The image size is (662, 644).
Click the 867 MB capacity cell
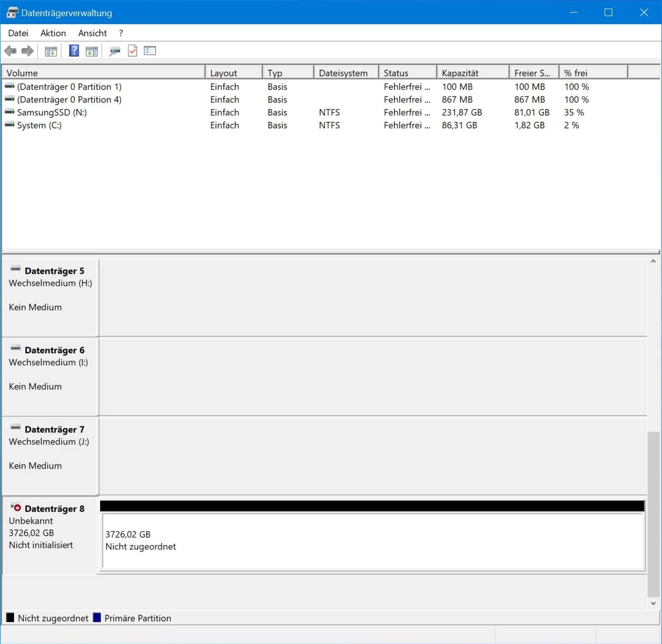pyautogui.click(x=457, y=100)
